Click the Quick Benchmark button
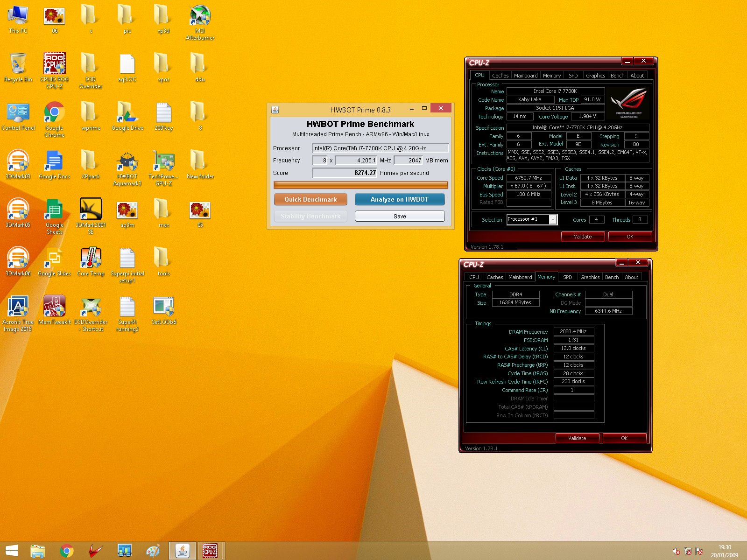Image resolution: width=747 pixels, height=560 pixels. click(x=310, y=199)
